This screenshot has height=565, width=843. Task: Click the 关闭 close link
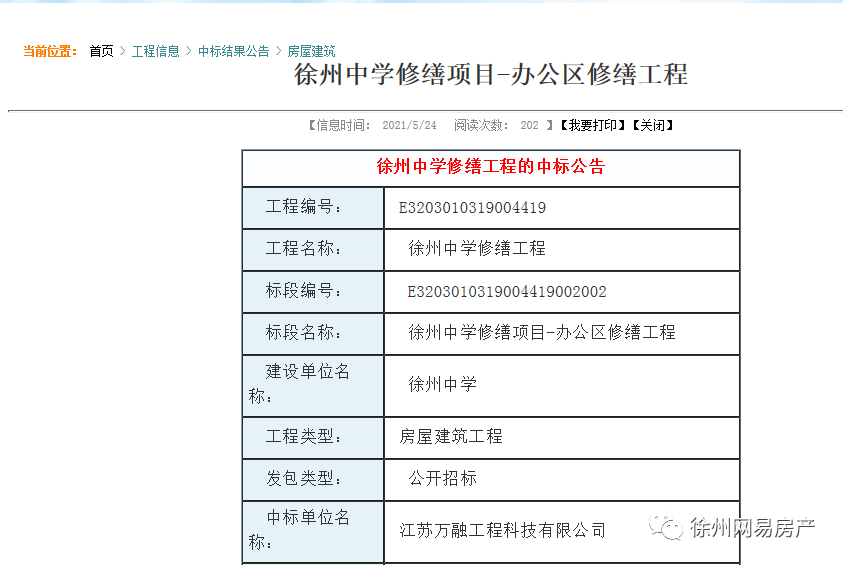653,125
